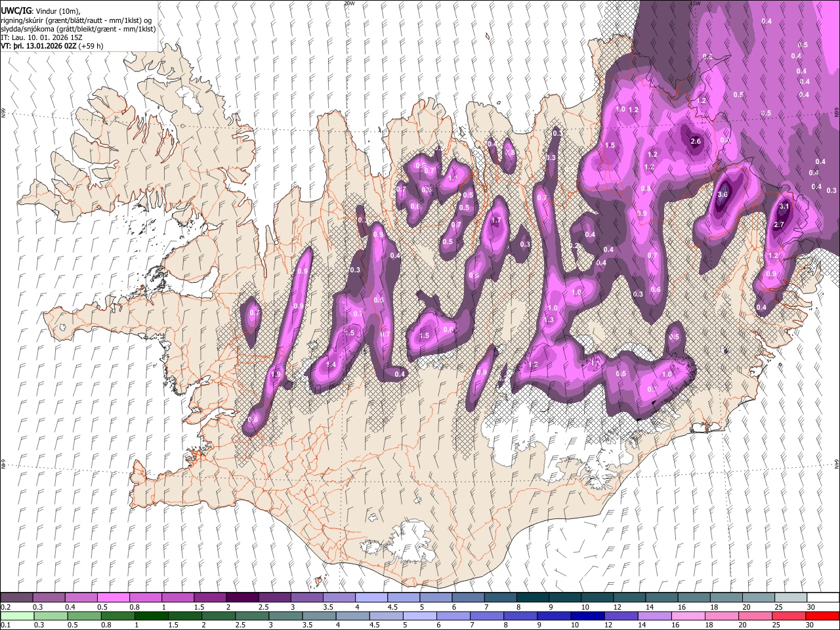Pick the lightest green rain swatch between 0.1 and 0.3
The width and height of the screenshot is (840, 630).
coord(16,616)
